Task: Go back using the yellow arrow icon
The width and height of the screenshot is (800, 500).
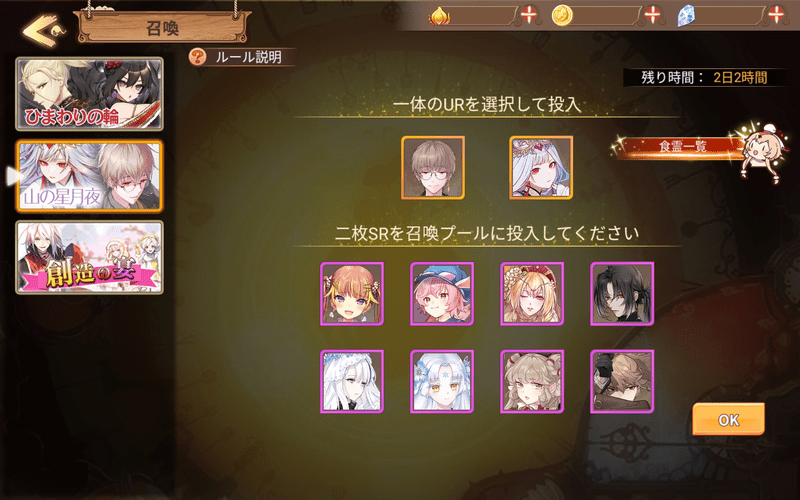Action: point(43,30)
